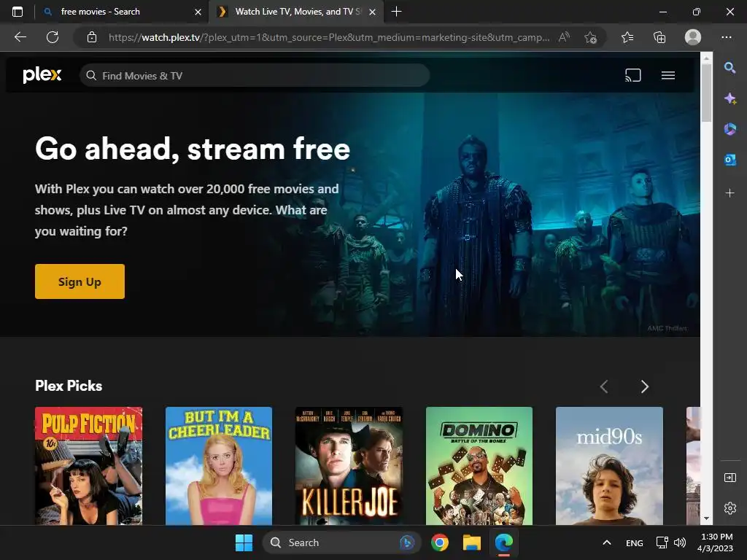Refresh the current page
The image size is (747, 560).
coord(53,37)
